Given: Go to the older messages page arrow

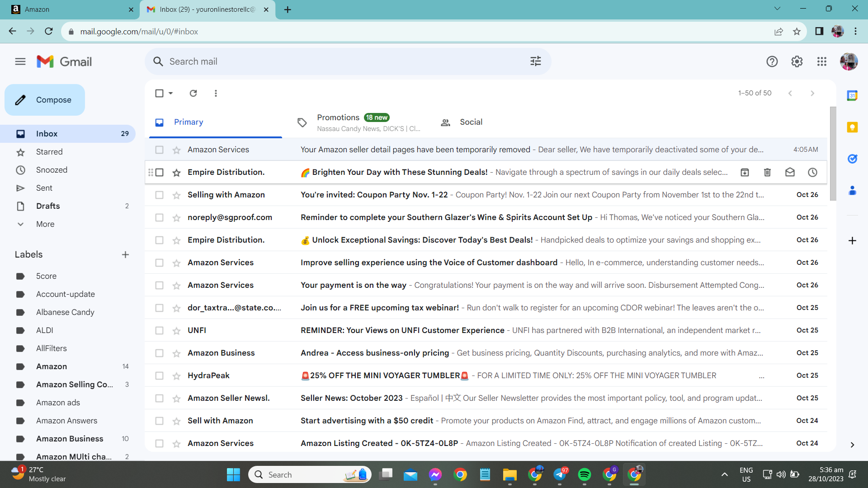Looking at the screenshot, I should tap(812, 93).
